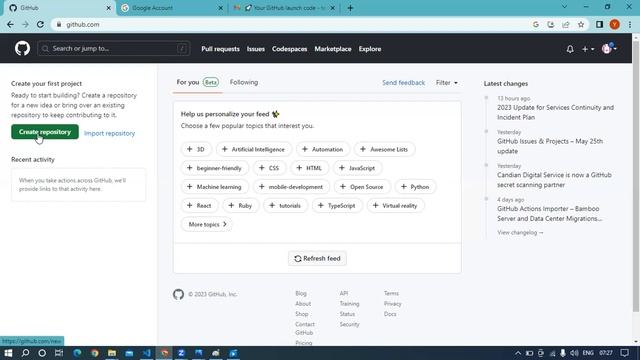Add the JavaScript topic
640x360 pixels.
tap(357, 168)
